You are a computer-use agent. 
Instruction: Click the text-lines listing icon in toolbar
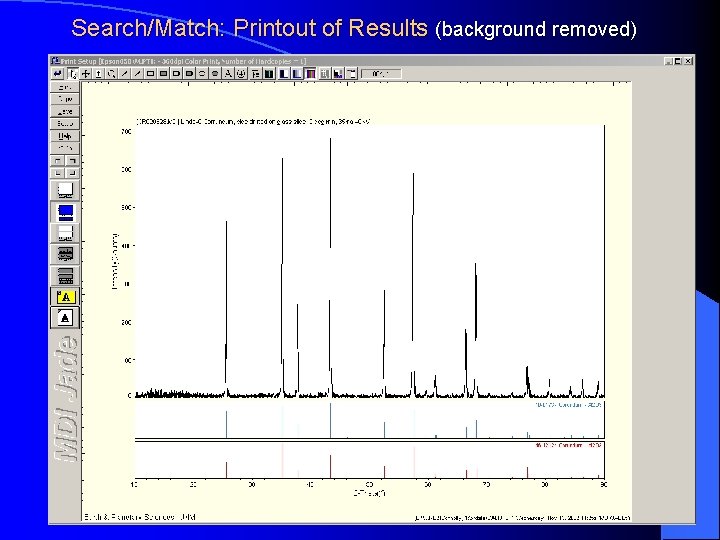[x=256, y=73]
